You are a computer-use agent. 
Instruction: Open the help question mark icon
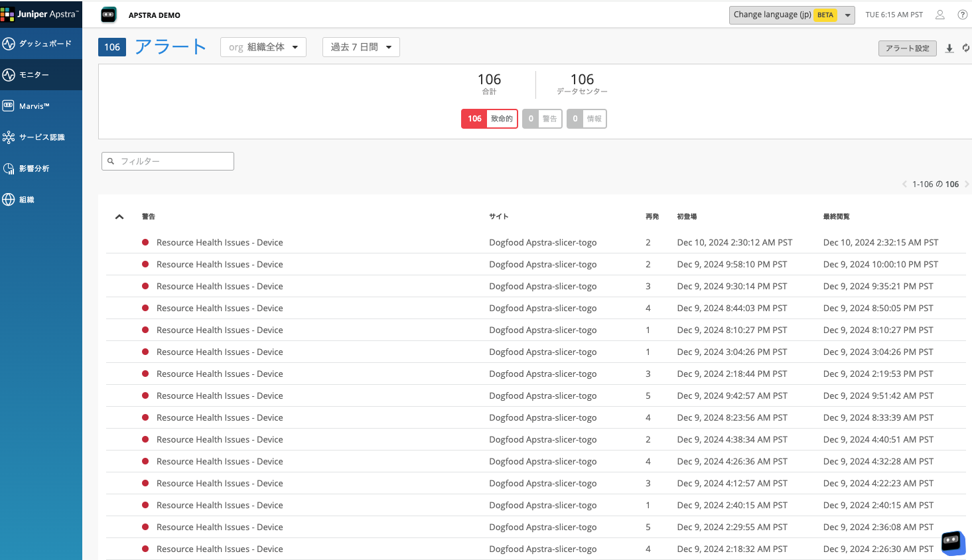(x=962, y=15)
